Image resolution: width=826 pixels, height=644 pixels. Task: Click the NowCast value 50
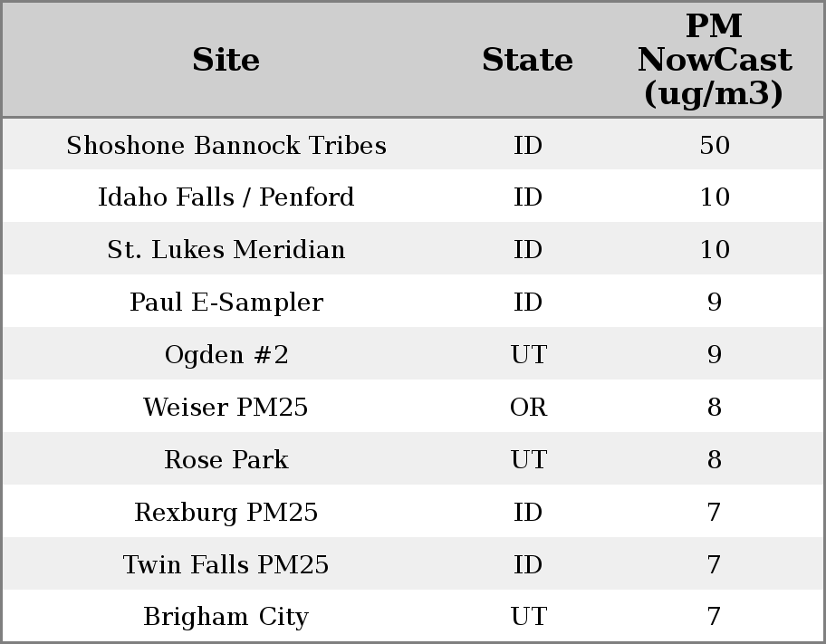714,146
